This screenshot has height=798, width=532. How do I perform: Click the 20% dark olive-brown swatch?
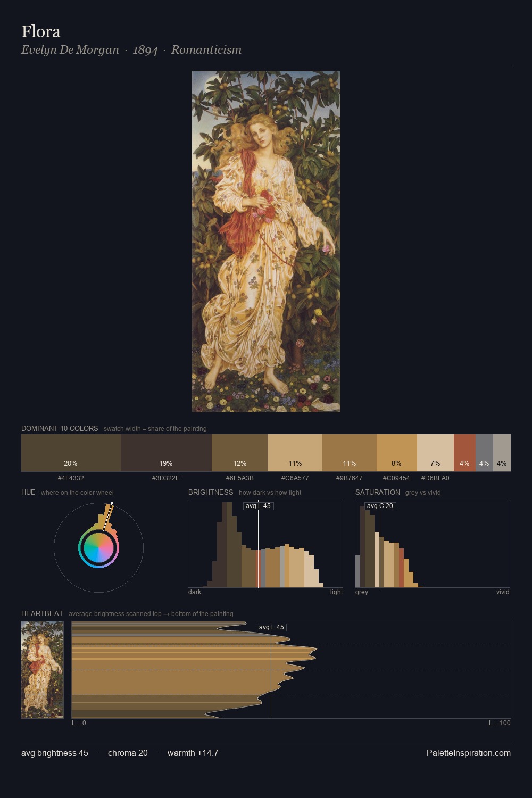(71, 453)
